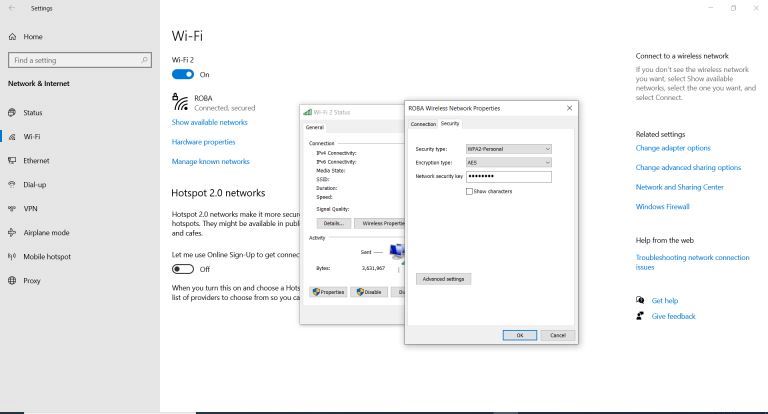
Task: Click Wireless Properties button in Wi-Fi 2 Status
Action: click(x=380, y=223)
